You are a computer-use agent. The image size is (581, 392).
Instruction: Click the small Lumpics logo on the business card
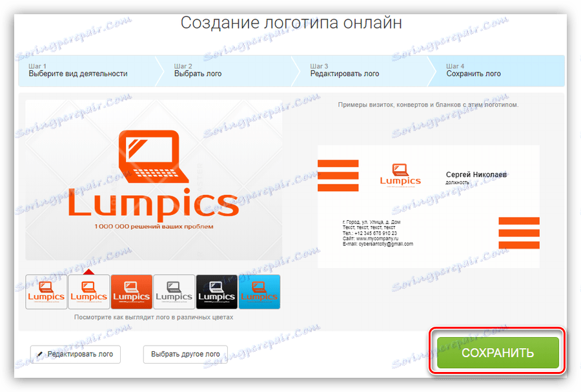point(400,175)
